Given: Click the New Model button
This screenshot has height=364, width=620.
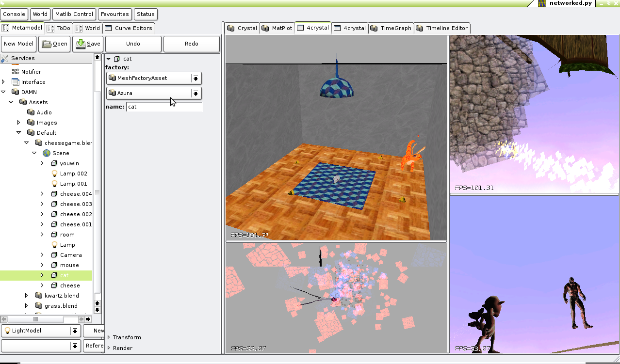Looking at the screenshot, I should click(18, 44).
